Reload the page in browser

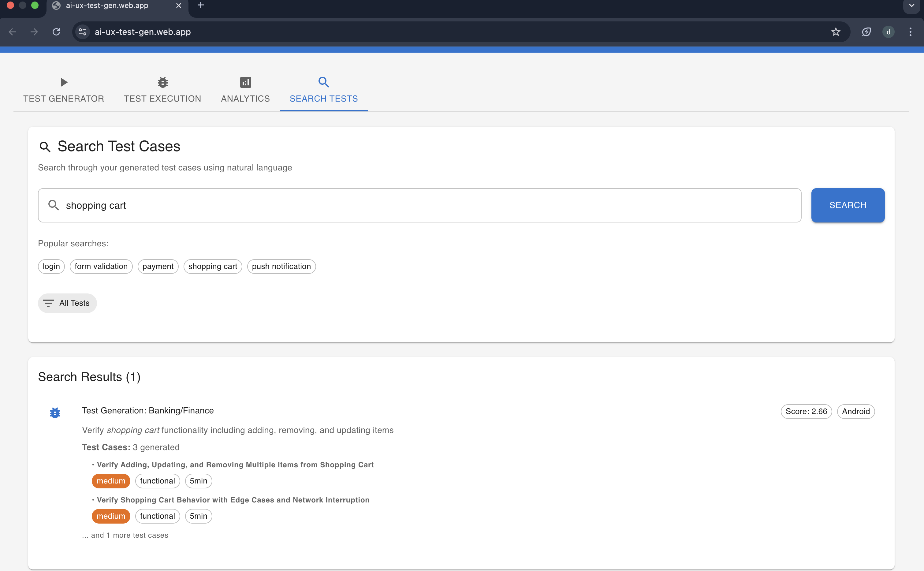56,32
